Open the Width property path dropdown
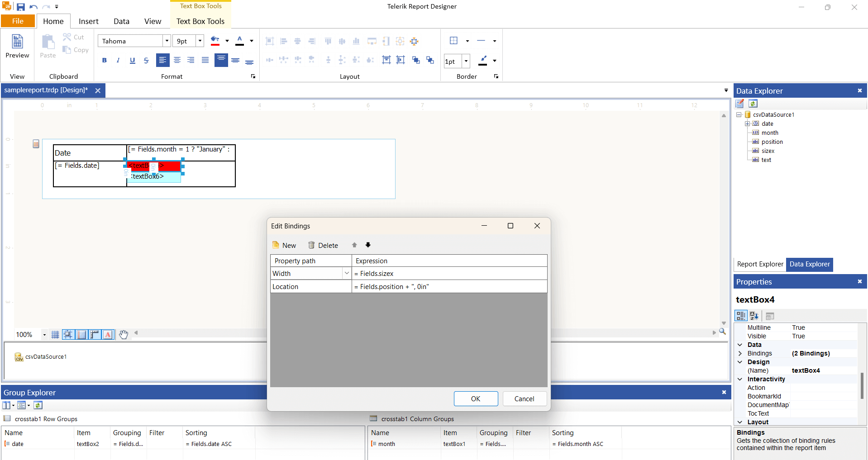The image size is (868, 460). pos(347,273)
